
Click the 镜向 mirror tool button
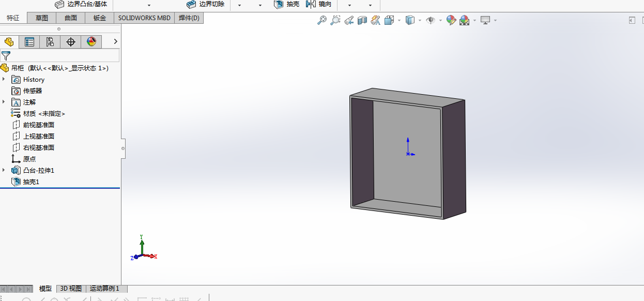319,4
